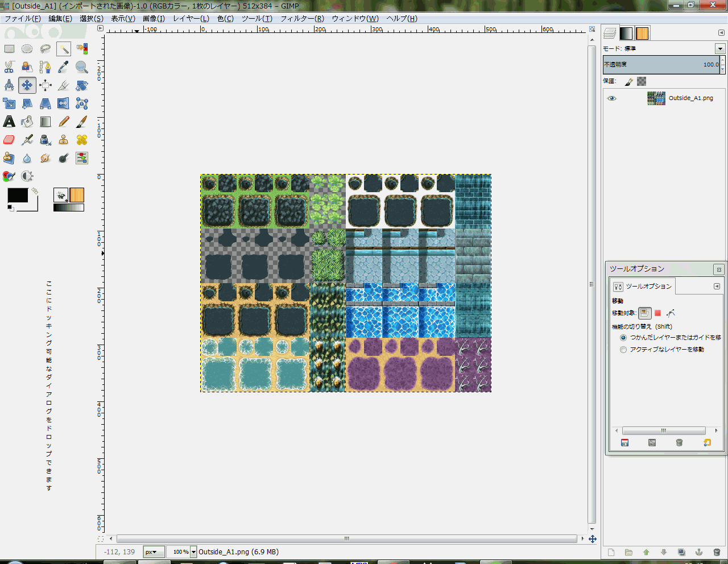Select the Clone stamp tool
This screenshot has height=564, width=728.
pos(64,140)
